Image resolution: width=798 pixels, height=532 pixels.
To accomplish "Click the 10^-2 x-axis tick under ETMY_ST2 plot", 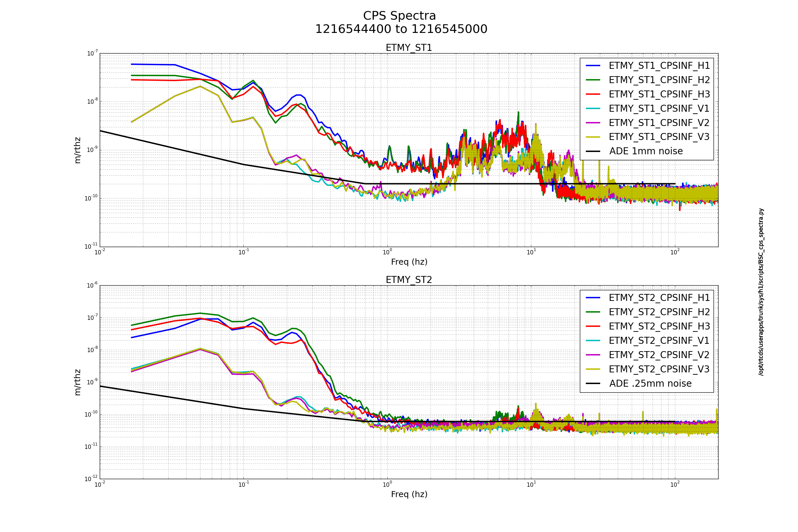I will click(100, 484).
